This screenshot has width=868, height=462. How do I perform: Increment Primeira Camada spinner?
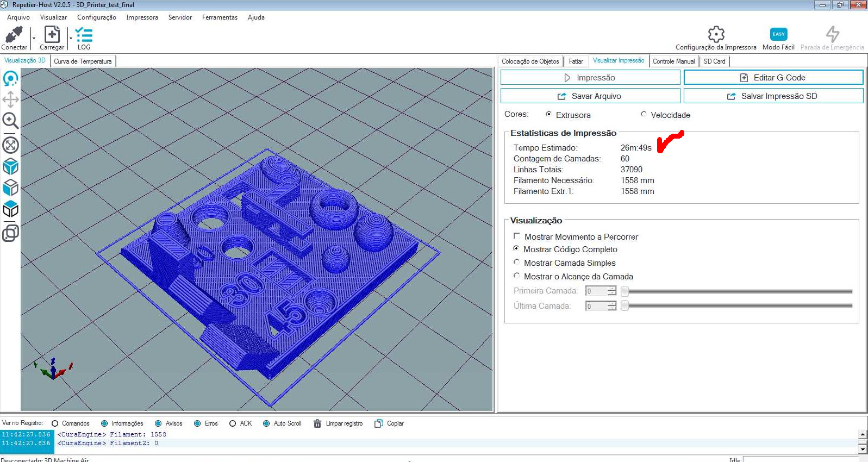pyautogui.click(x=612, y=289)
